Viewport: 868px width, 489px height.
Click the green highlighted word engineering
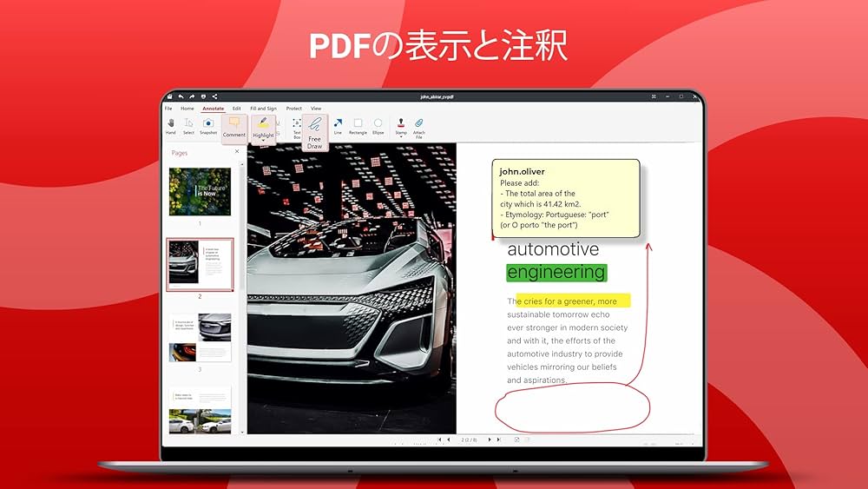click(556, 273)
